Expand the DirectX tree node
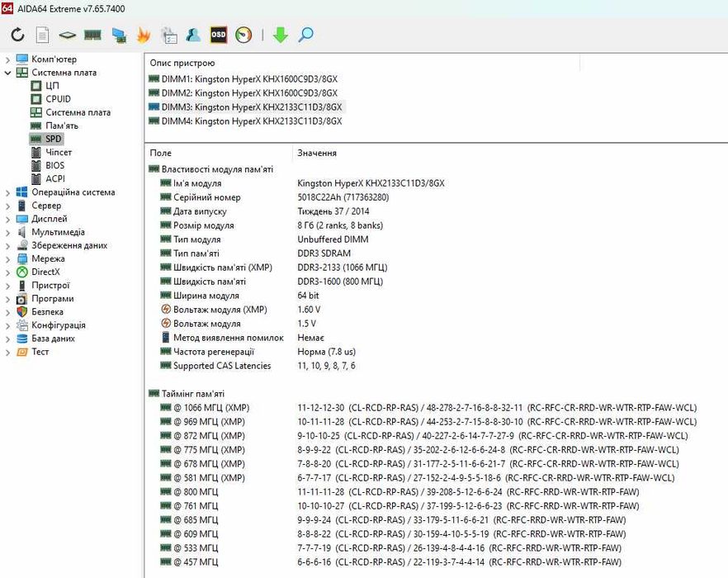This screenshot has height=578, width=728. (x=7, y=272)
